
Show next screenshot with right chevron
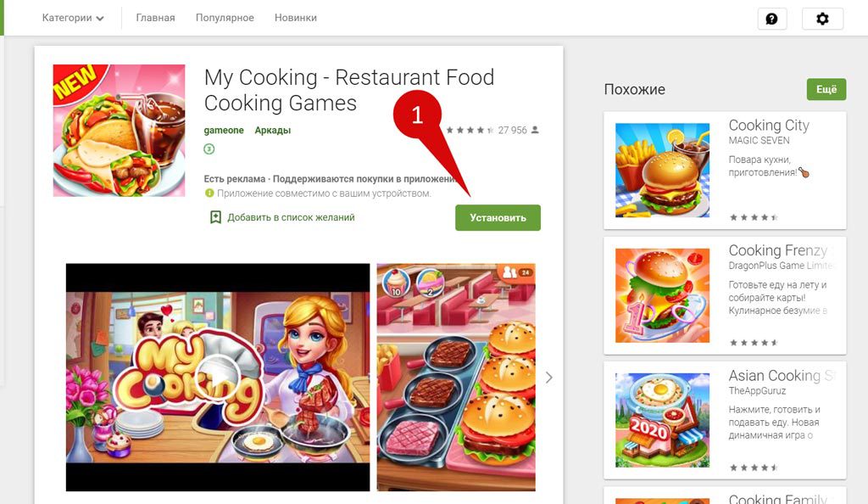(548, 378)
